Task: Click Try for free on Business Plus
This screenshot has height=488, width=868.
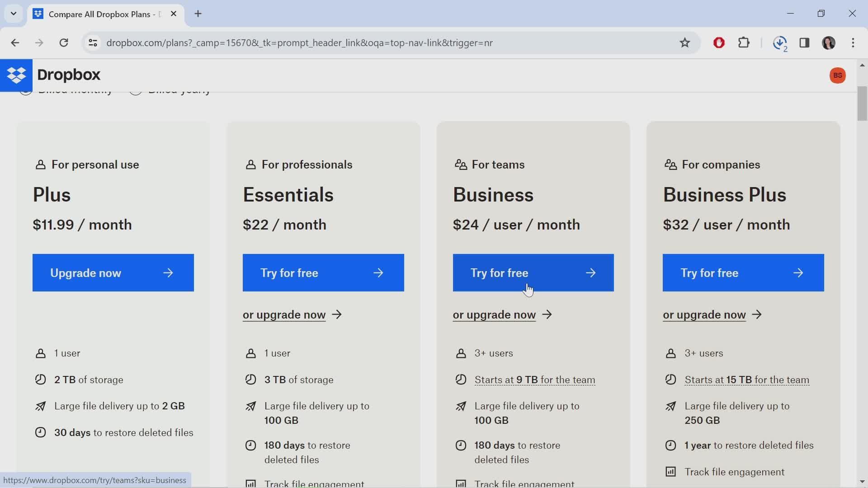Action: 743,272
